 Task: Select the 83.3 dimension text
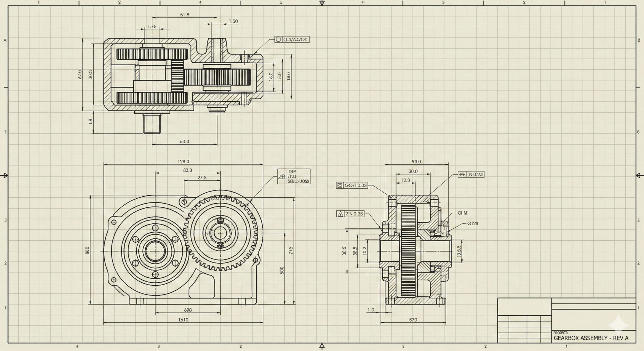click(x=187, y=170)
